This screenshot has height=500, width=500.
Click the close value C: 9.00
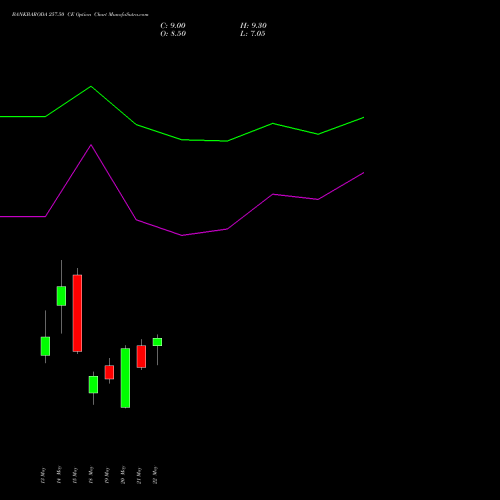(173, 26)
